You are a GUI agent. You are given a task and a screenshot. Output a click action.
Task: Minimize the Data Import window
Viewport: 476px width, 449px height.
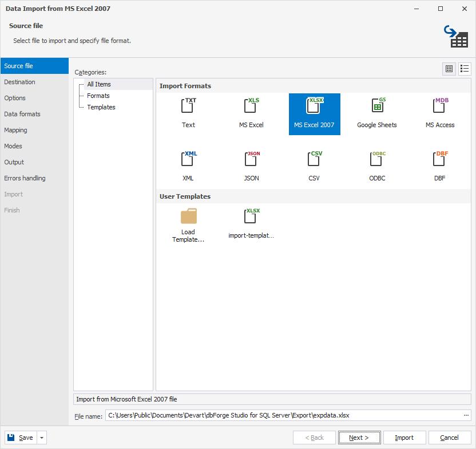pyautogui.click(x=416, y=9)
